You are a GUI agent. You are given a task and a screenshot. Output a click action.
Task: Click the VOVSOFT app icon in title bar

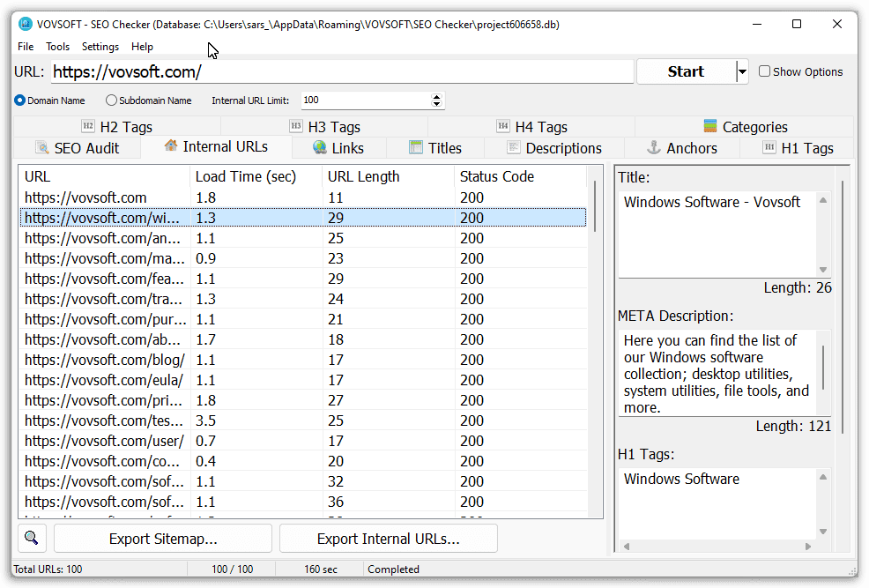(25, 24)
